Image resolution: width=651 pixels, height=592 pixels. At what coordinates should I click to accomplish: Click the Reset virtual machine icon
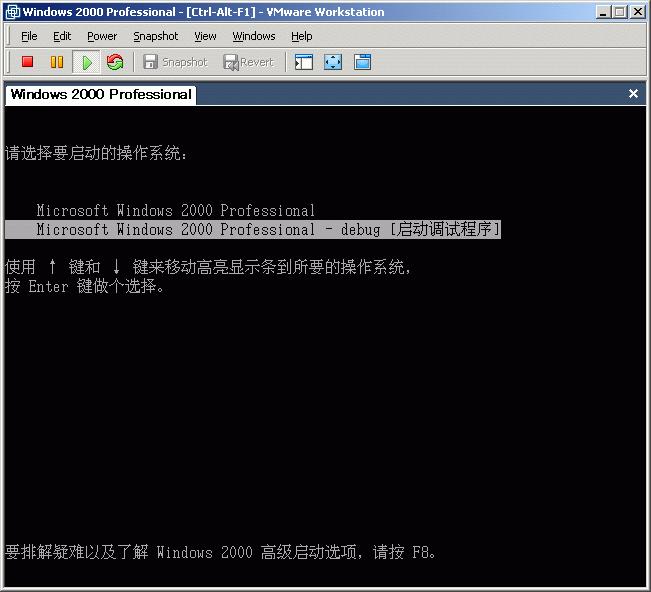click(x=115, y=62)
